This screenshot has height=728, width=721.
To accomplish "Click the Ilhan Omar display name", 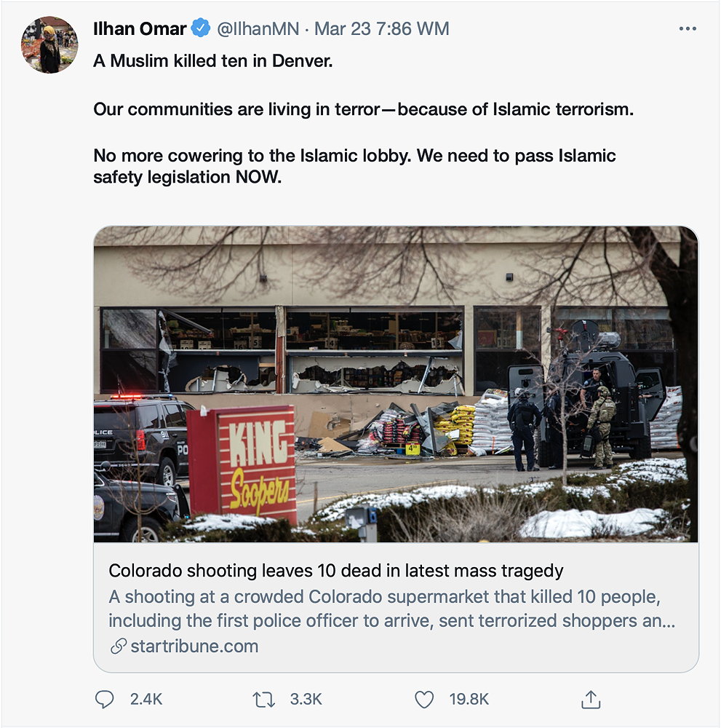I will (x=140, y=29).
